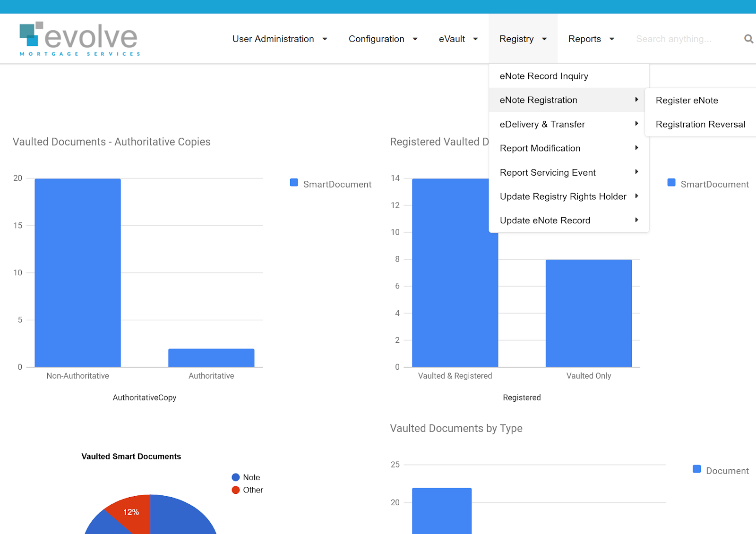Screen dimensions: 756x534
Task: Open Update Registry Rights Holder submenu
Action: pyautogui.click(x=569, y=196)
